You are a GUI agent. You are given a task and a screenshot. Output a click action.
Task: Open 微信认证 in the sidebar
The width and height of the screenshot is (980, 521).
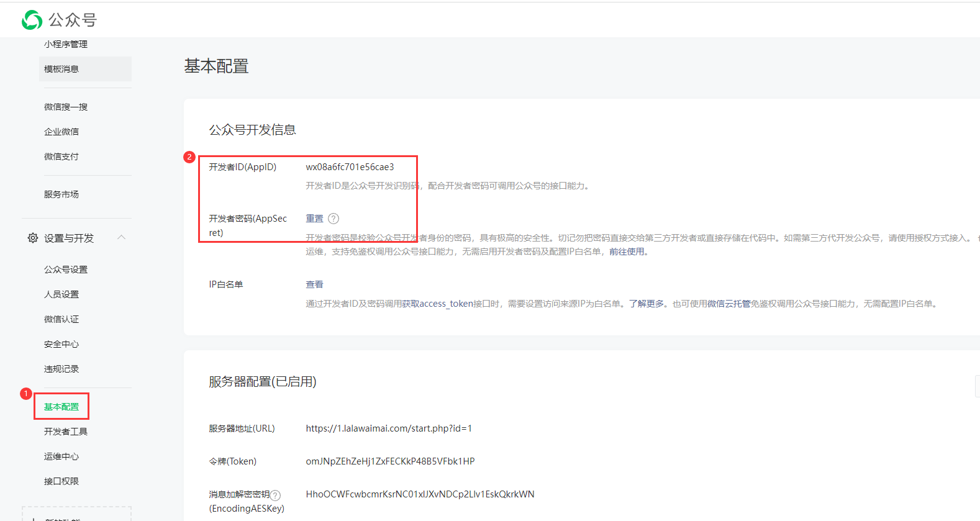(61, 319)
